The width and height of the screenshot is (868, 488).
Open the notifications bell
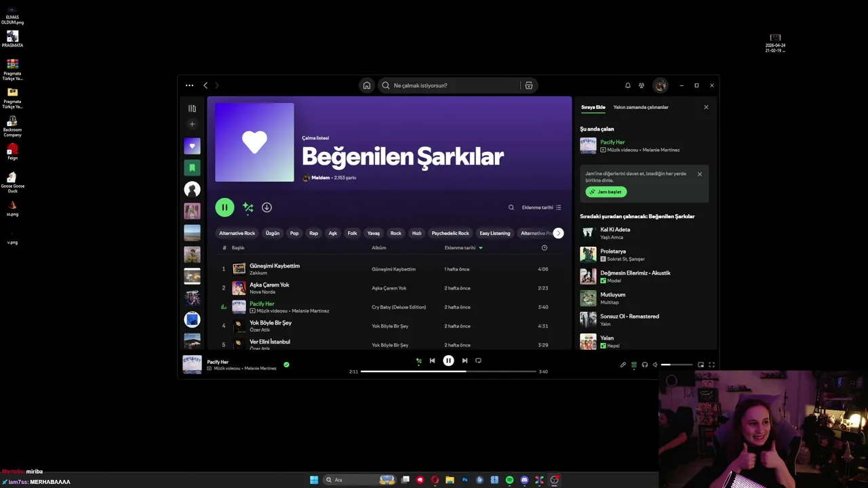(627, 85)
